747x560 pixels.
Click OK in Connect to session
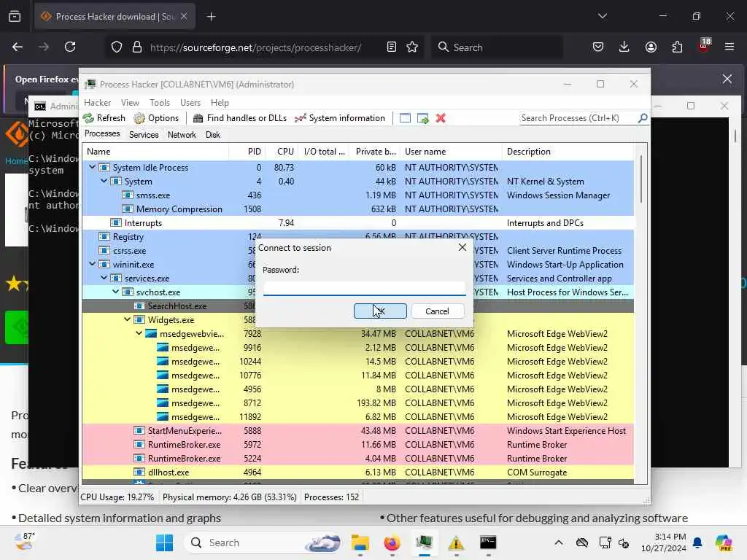point(380,311)
